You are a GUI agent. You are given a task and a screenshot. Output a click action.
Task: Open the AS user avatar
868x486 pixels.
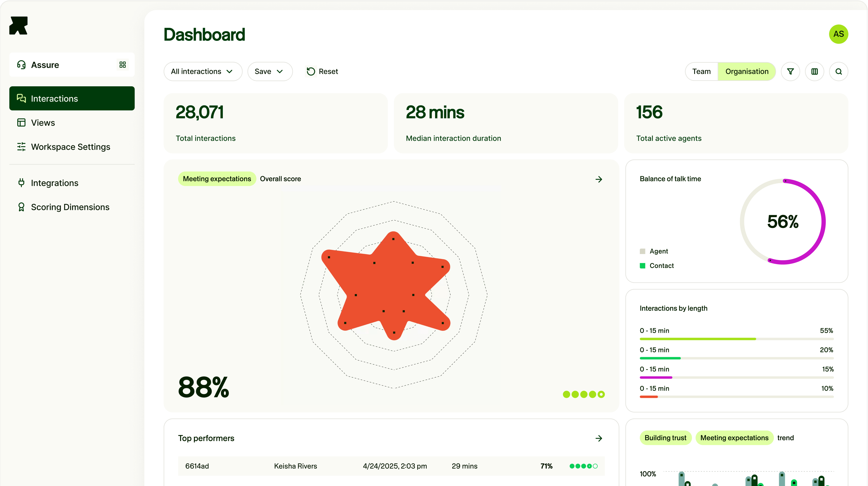[x=838, y=34]
